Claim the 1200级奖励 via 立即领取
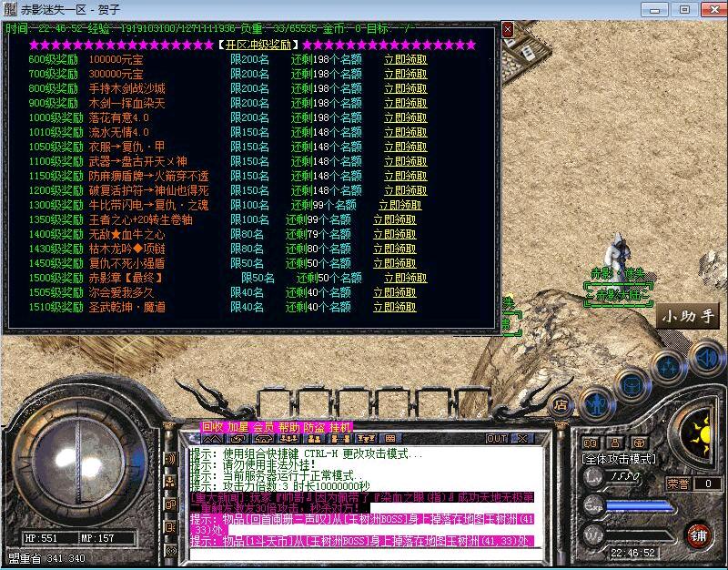The image size is (728, 570). (x=405, y=190)
